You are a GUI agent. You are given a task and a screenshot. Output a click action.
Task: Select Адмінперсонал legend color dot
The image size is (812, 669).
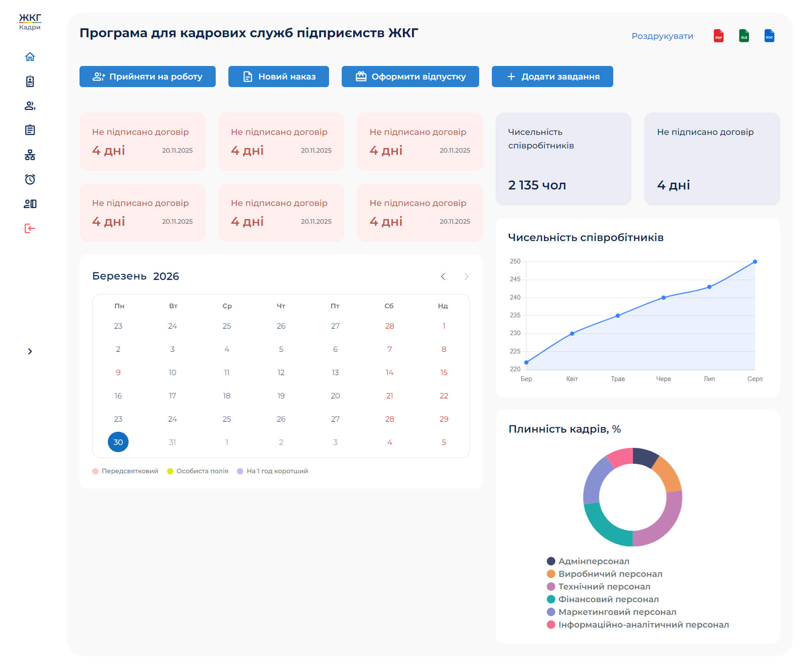coord(551,561)
